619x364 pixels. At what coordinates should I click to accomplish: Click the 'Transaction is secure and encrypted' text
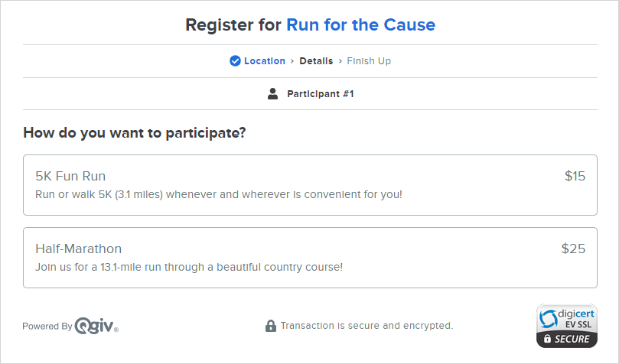click(367, 326)
